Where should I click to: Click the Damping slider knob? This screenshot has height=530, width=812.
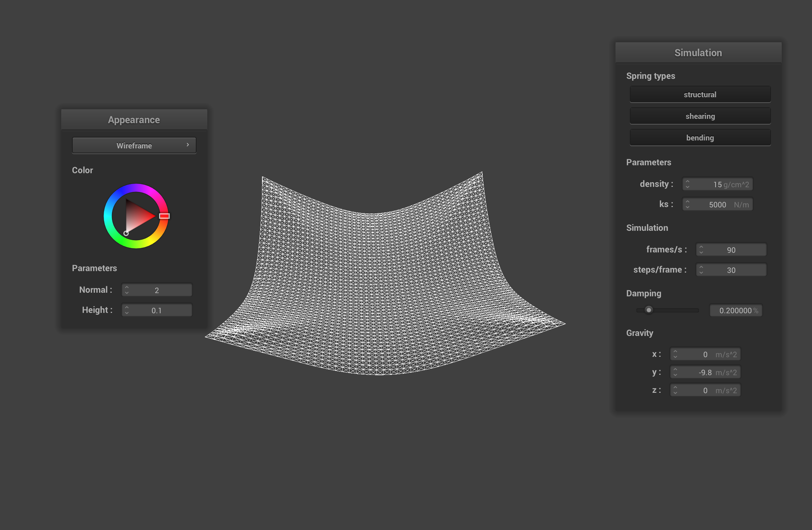click(x=649, y=310)
